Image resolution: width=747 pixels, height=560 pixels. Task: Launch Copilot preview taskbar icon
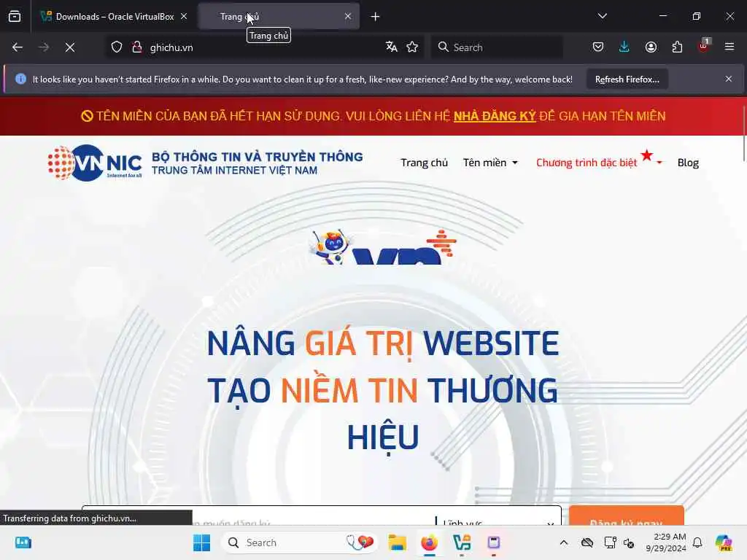coord(724,542)
